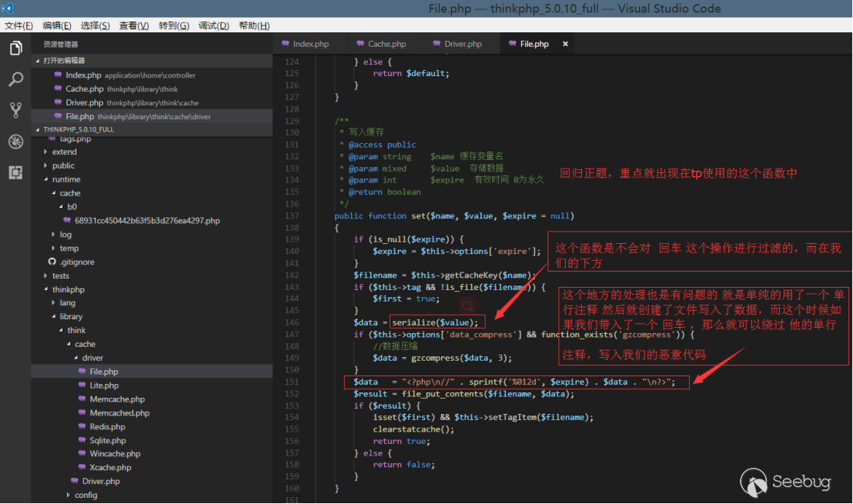
Task: Open the 帮助(H) menu
Action: (x=254, y=25)
